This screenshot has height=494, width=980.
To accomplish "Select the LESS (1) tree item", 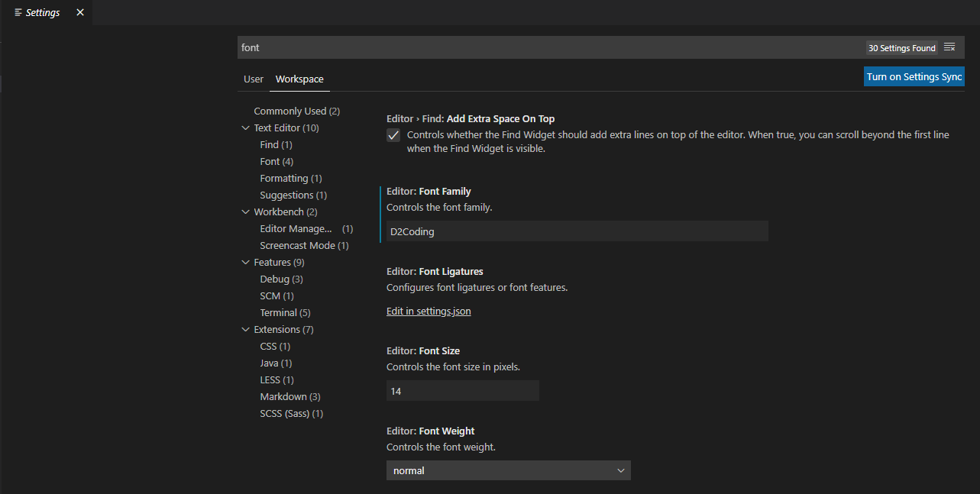I will click(x=277, y=379).
